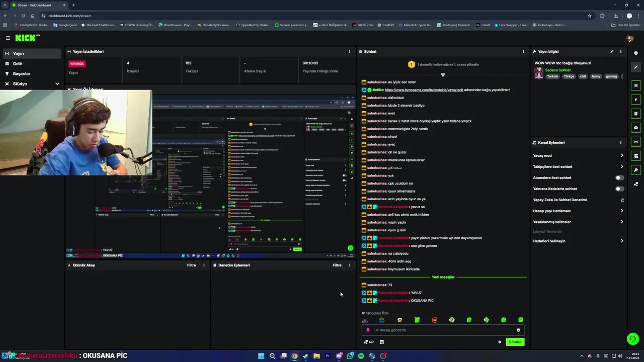Open Gelir page in left sidebar
644x362 pixels.
[32, 63]
